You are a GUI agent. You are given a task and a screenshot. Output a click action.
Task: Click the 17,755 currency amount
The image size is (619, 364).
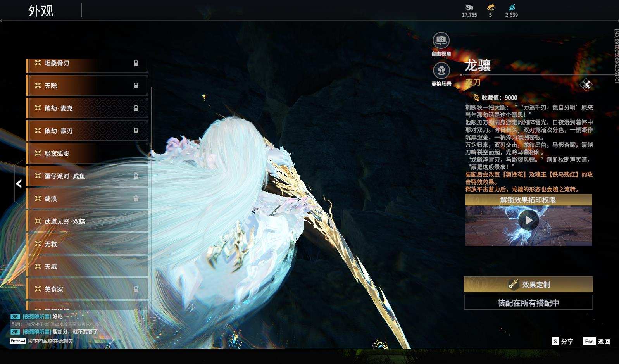click(x=469, y=15)
